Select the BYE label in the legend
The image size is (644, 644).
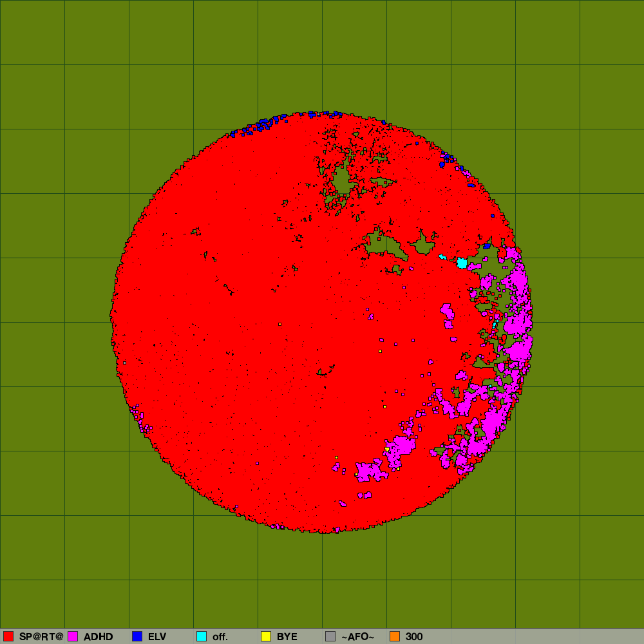pos(287,637)
